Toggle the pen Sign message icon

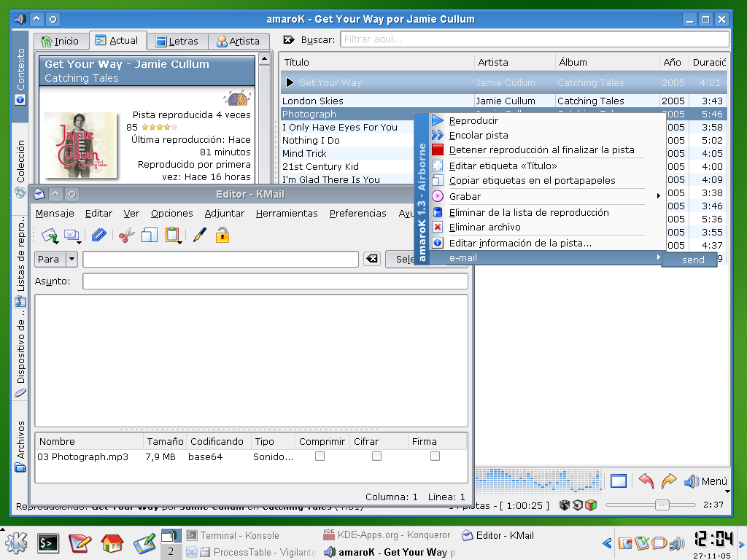(200, 235)
